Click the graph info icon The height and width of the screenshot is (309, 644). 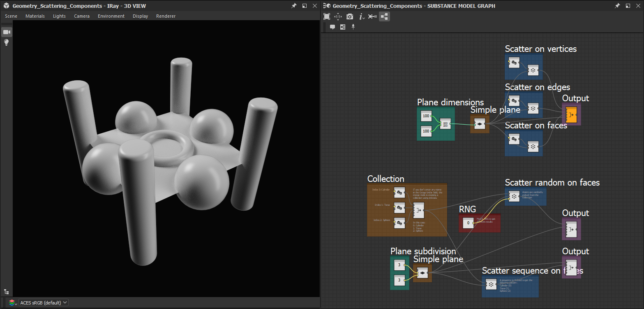point(360,16)
